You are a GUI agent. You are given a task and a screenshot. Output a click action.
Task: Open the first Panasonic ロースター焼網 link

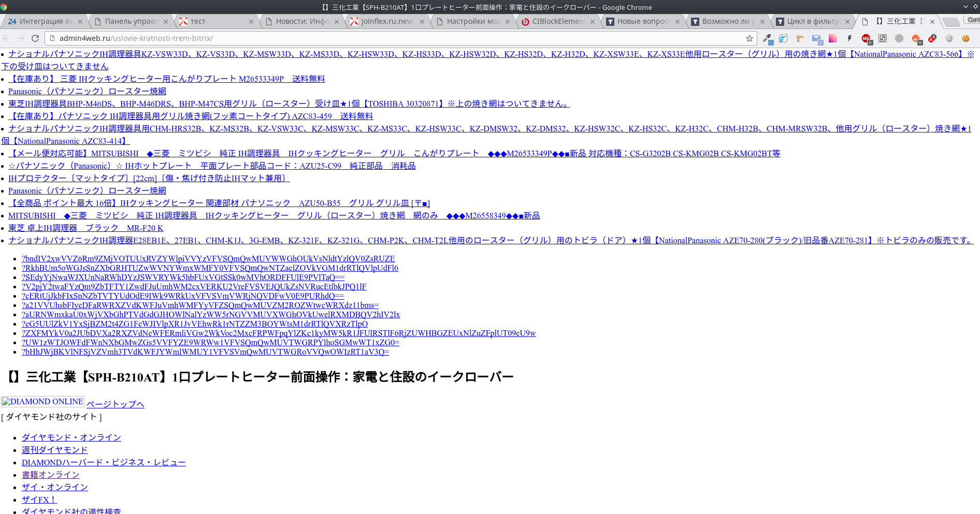(x=87, y=91)
